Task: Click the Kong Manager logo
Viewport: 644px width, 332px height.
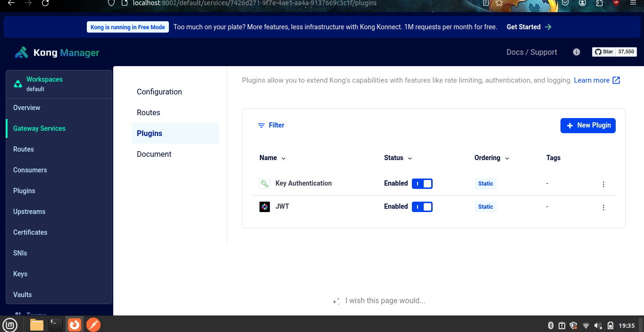Action: 57,52
